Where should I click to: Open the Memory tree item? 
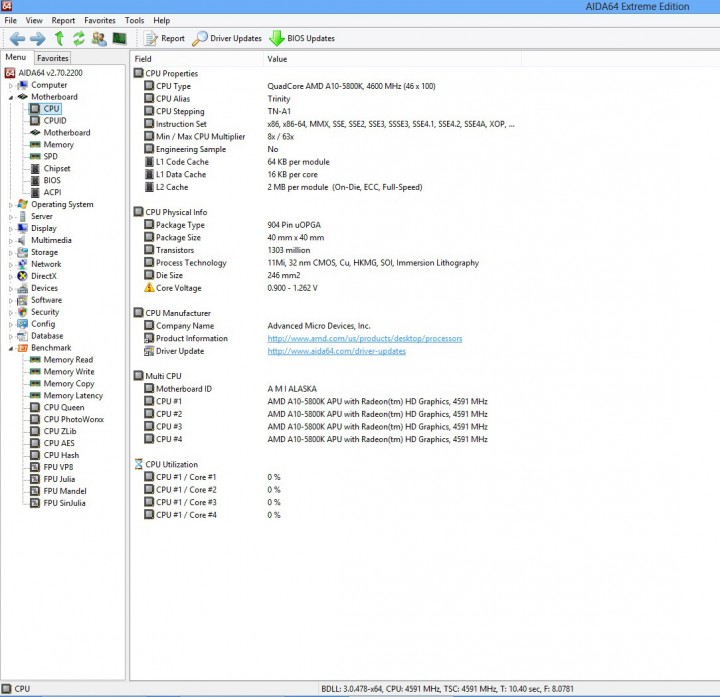[x=52, y=145]
